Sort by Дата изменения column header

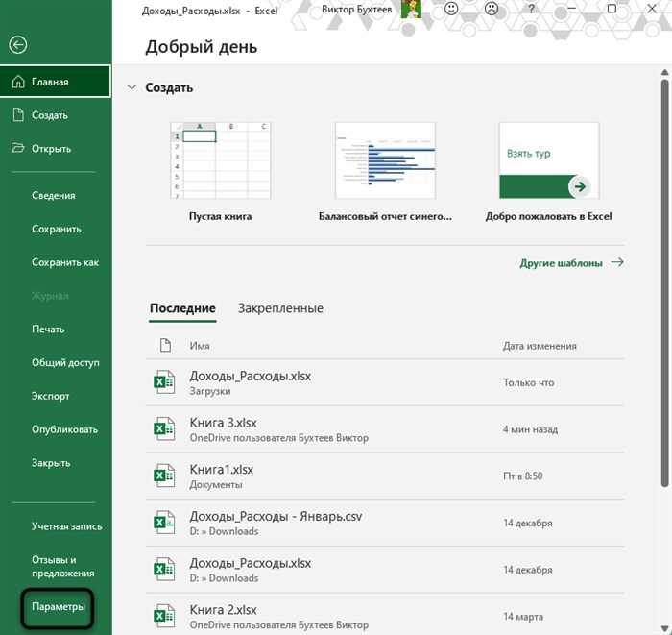click(x=540, y=346)
